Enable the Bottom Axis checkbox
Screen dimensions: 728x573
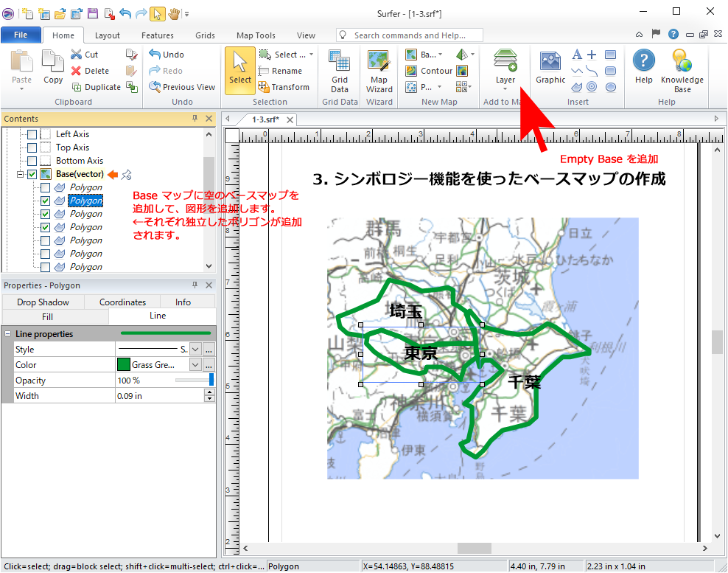32,161
